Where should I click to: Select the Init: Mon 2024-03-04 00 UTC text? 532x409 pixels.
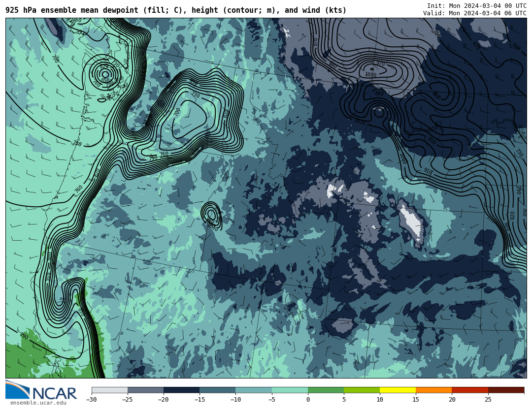pos(477,6)
